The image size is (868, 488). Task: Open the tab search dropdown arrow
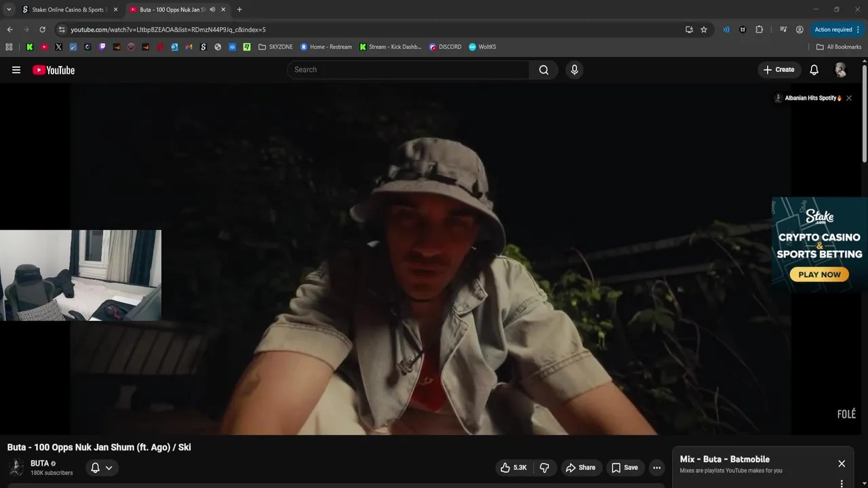tap(9, 9)
